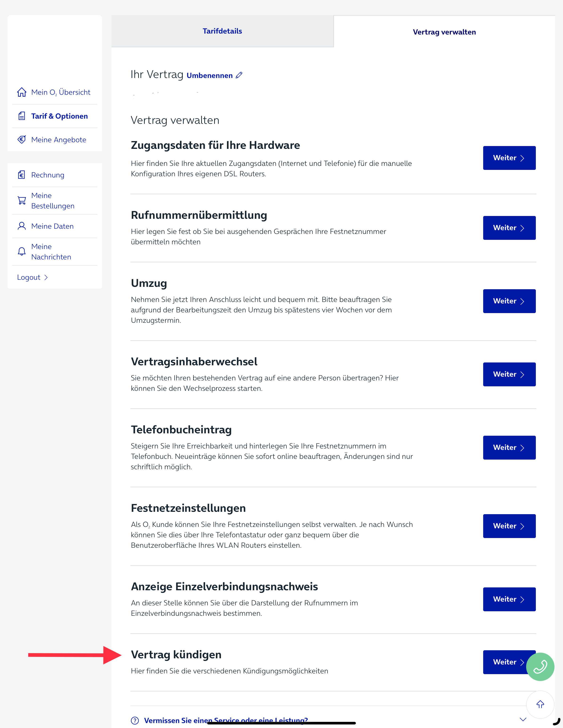Screen dimensions: 563x728
Task: Open Weiter for Telefonbucheintrag
Action: (509, 448)
